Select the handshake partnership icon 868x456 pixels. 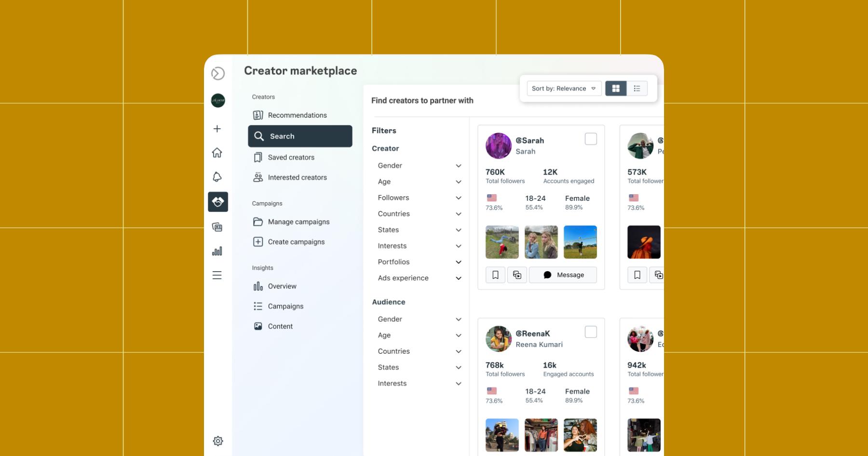click(x=218, y=202)
